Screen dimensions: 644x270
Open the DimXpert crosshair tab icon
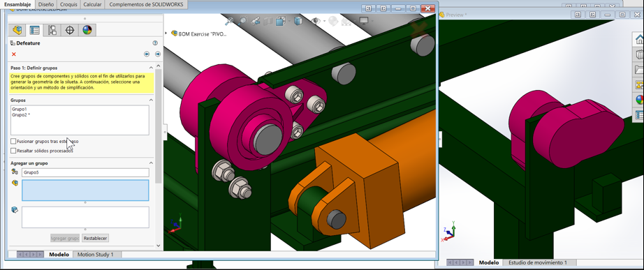tap(69, 30)
